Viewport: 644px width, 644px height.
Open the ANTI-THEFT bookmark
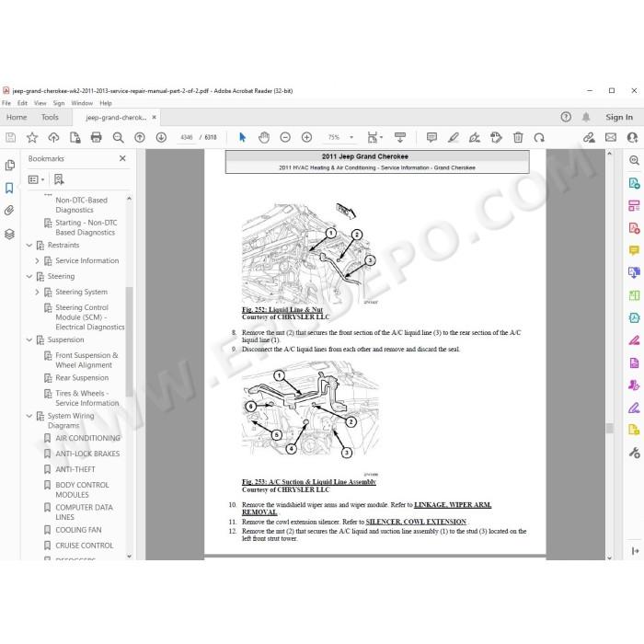(x=75, y=469)
